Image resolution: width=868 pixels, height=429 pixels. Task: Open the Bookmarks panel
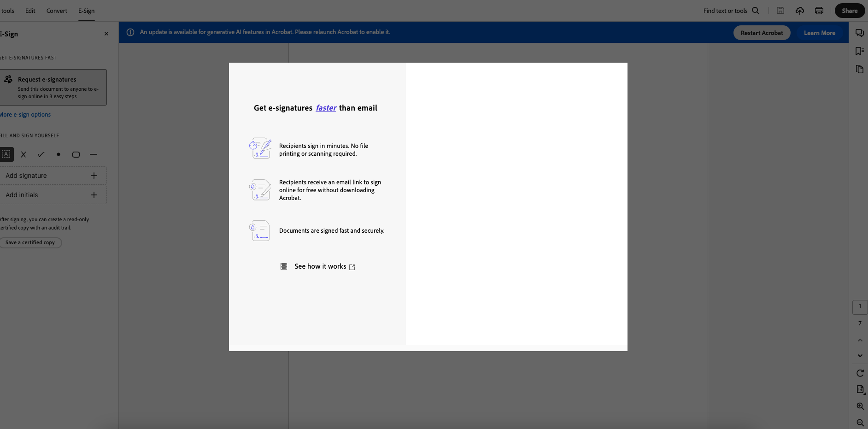click(x=859, y=51)
